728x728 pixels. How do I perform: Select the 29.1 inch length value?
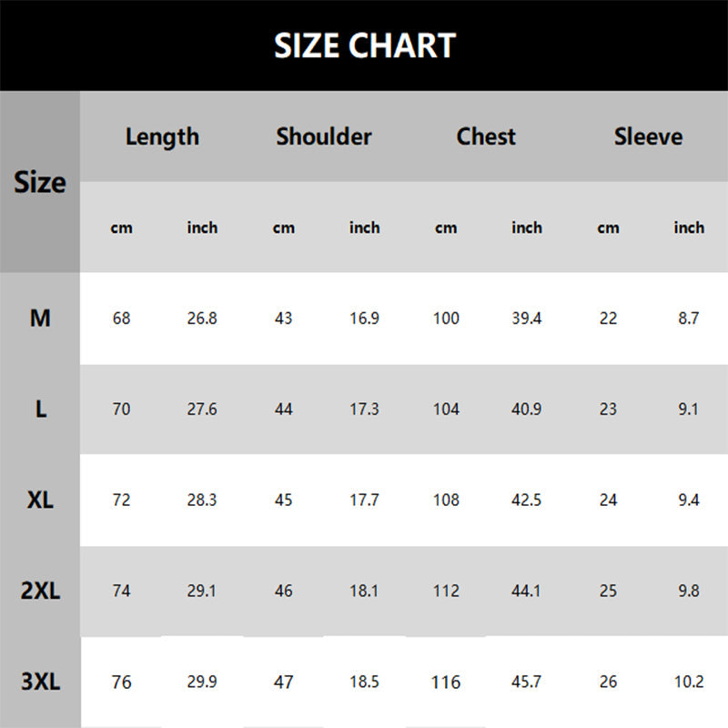click(202, 591)
